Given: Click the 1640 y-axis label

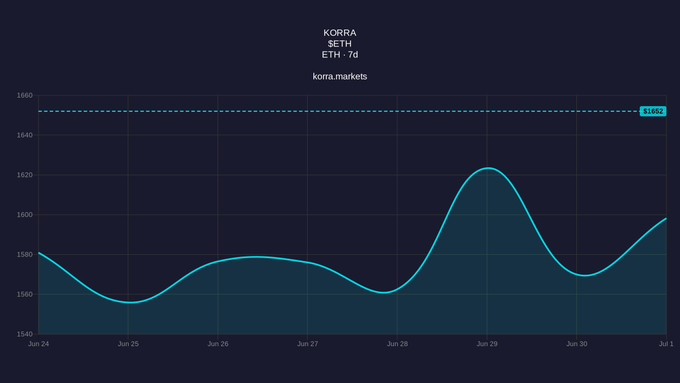Looking at the screenshot, I should click(25, 135).
